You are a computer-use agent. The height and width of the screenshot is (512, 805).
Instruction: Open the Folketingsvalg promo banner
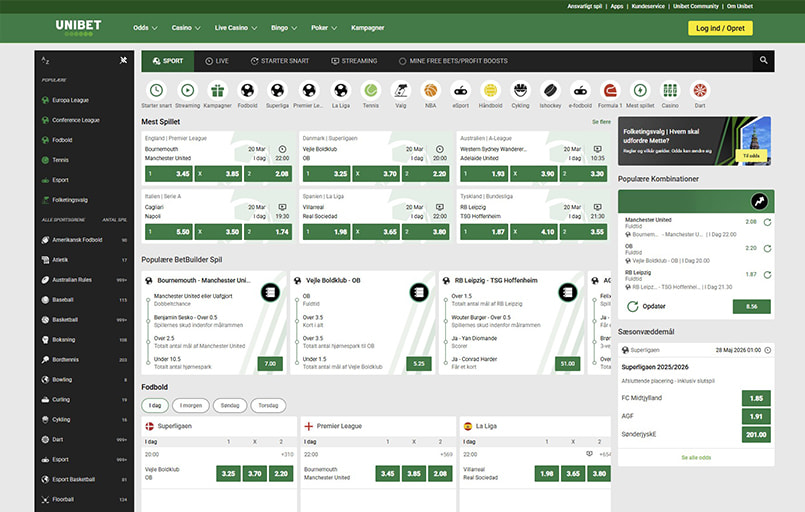coord(695,141)
